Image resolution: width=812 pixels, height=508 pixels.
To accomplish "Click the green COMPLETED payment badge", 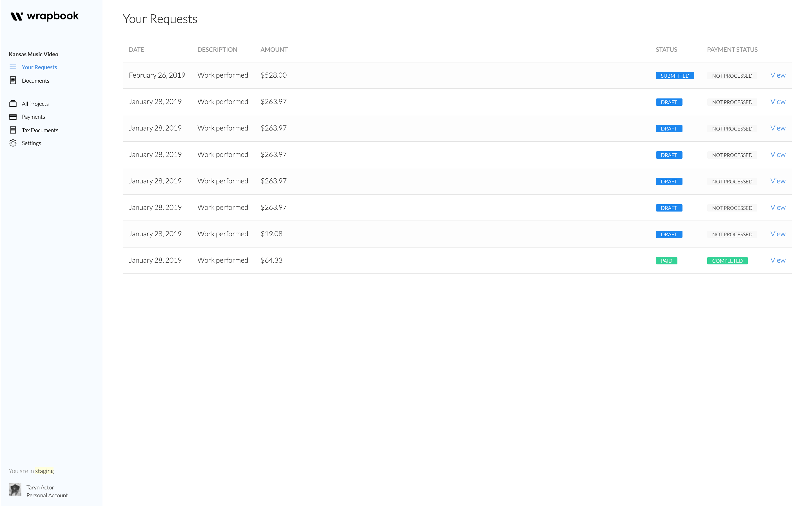I will point(727,261).
